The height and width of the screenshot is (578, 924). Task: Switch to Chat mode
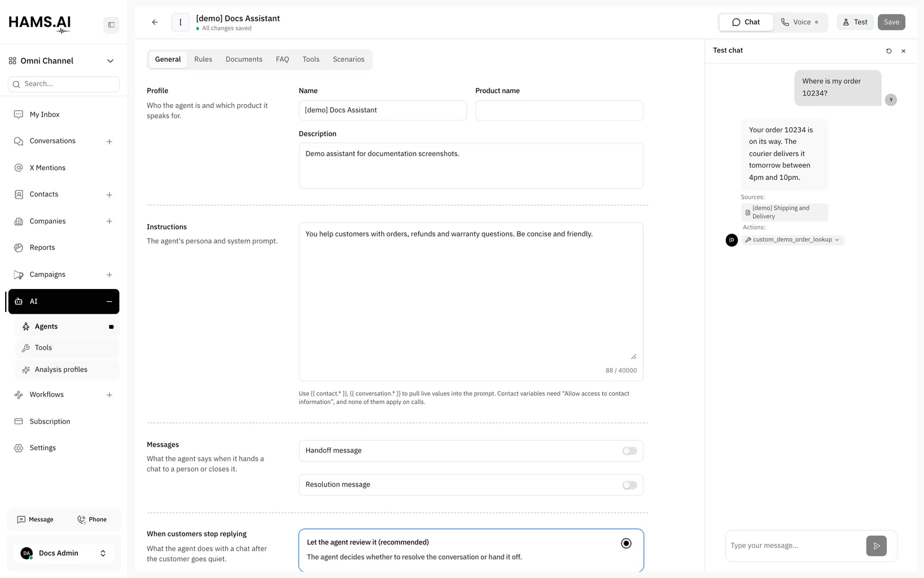pyautogui.click(x=746, y=22)
